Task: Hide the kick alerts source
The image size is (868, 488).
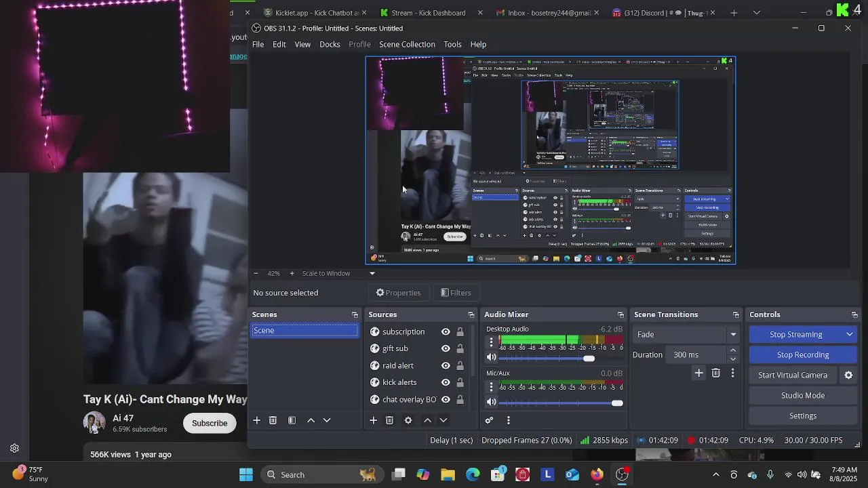Action: pyautogui.click(x=446, y=382)
